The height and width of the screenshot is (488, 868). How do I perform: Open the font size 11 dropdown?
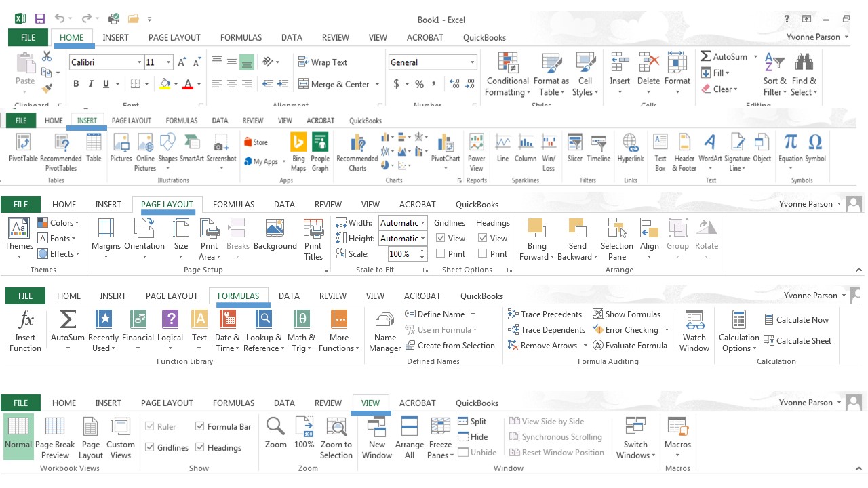pyautogui.click(x=169, y=62)
